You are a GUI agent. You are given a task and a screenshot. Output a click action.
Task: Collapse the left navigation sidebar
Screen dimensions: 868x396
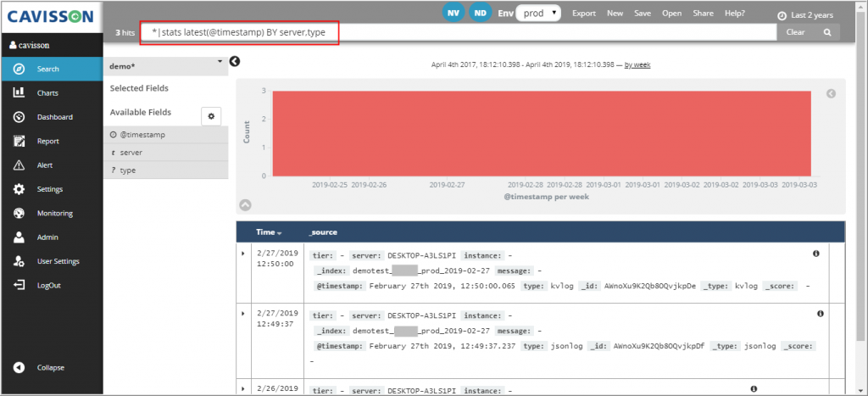49,367
